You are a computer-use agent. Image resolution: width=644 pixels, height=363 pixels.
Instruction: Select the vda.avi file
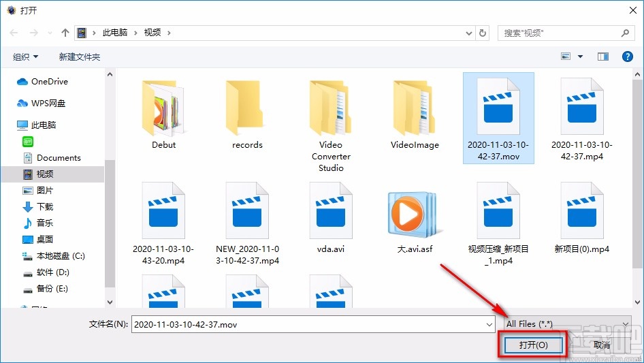[x=331, y=218]
